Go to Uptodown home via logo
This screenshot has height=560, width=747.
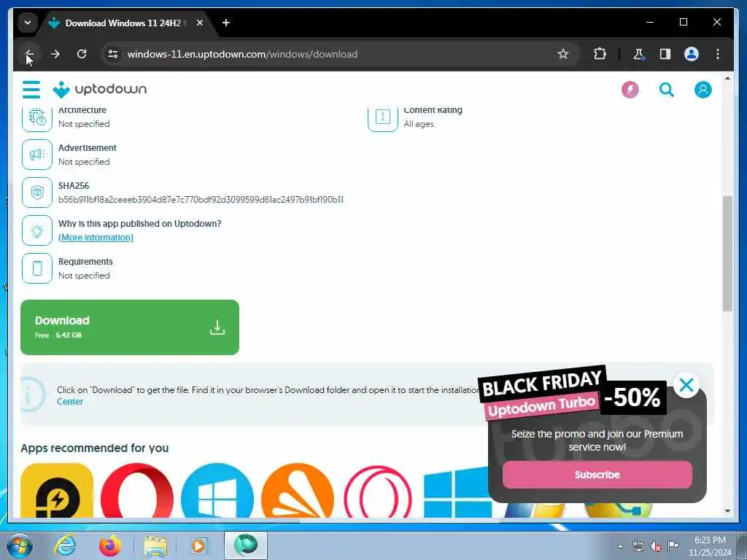pos(99,89)
